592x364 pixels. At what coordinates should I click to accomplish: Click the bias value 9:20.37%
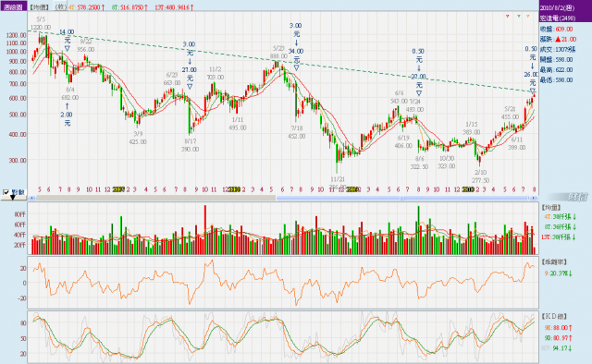(x=558, y=273)
